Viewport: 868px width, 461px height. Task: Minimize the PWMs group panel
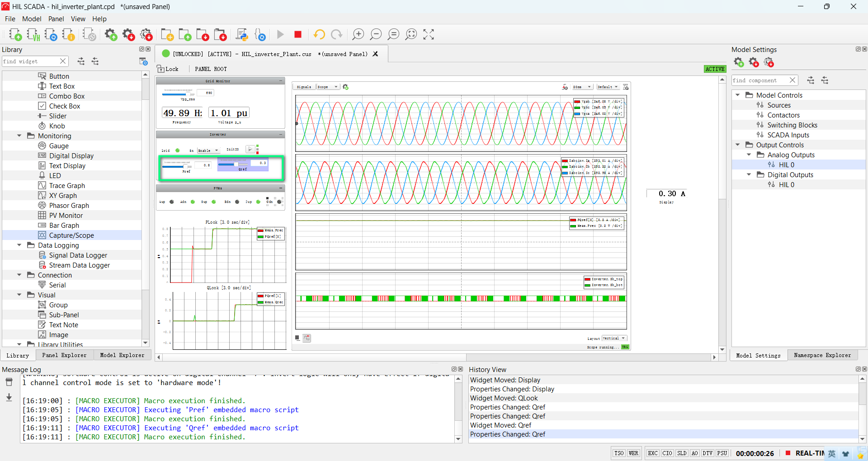coord(280,188)
